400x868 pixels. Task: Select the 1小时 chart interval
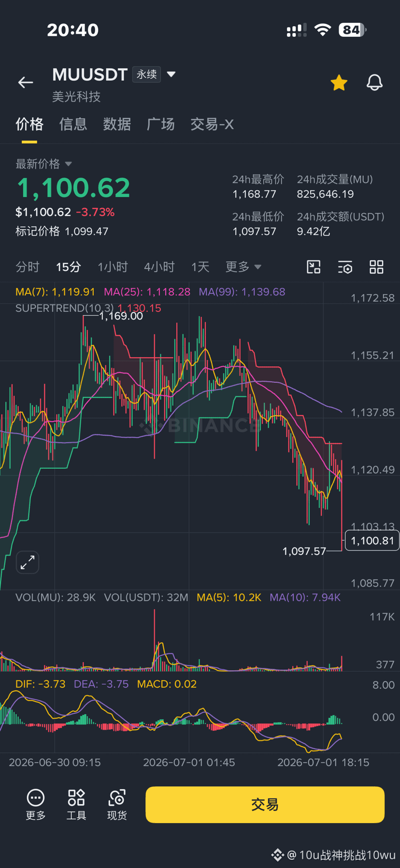[x=113, y=267]
